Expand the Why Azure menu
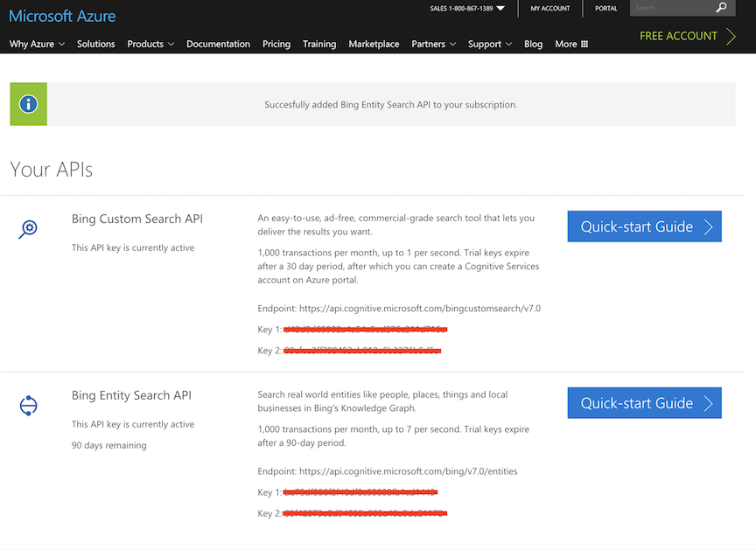This screenshot has width=756, height=550. pos(37,44)
